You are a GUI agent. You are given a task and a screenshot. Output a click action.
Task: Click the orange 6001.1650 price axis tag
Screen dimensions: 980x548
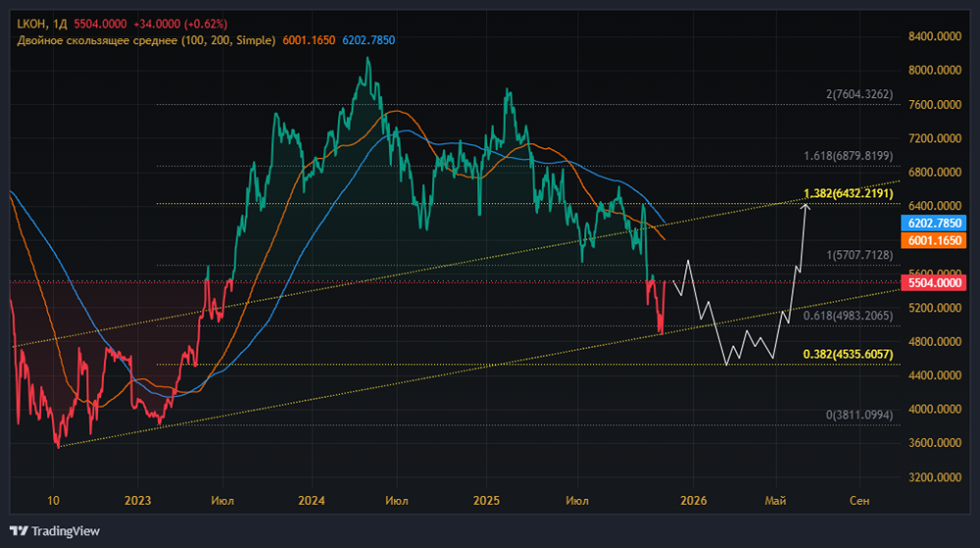934,240
